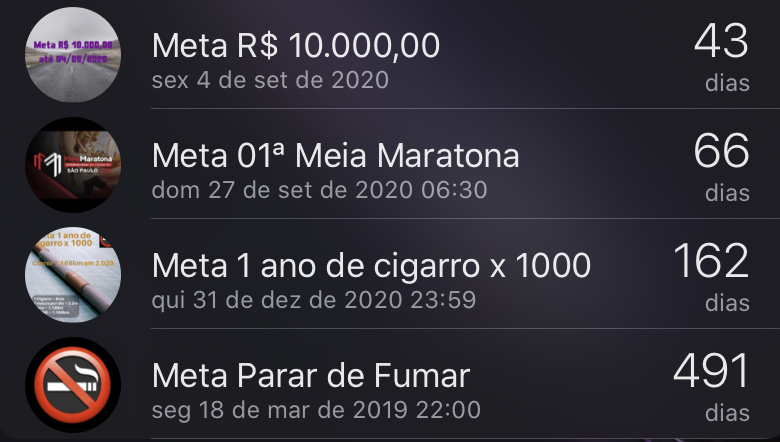Viewport: 780px width, 442px height.
Task: Tap the 66 days counter
Action: (x=721, y=151)
